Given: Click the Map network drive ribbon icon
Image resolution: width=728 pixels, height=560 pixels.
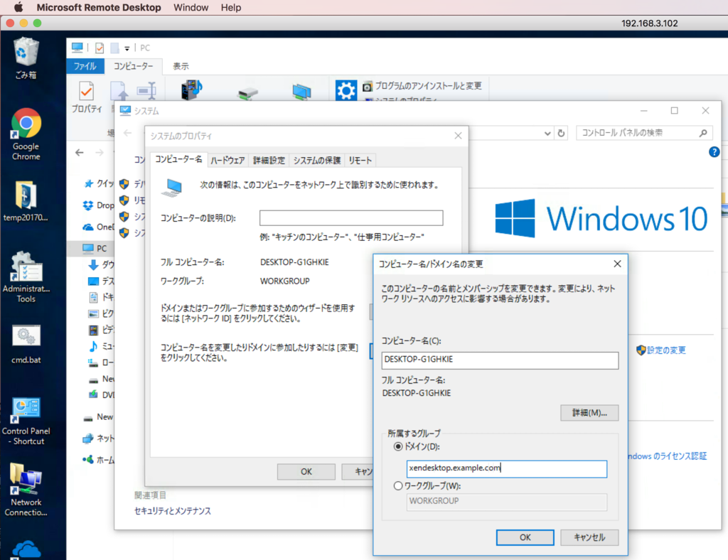Looking at the screenshot, I should click(x=248, y=94).
